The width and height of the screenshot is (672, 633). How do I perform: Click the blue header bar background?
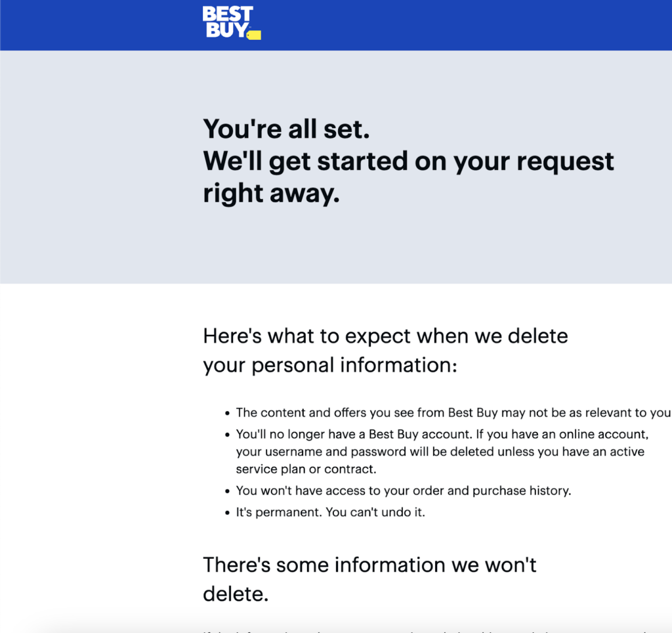[x=459, y=25]
